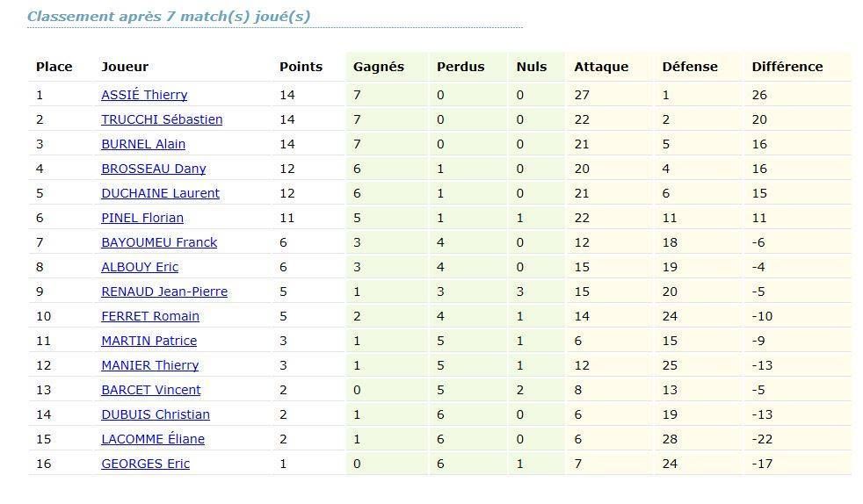Image resolution: width=863 pixels, height=504 pixels.
Task: Select GEORGES Eric link
Action: [x=145, y=464]
